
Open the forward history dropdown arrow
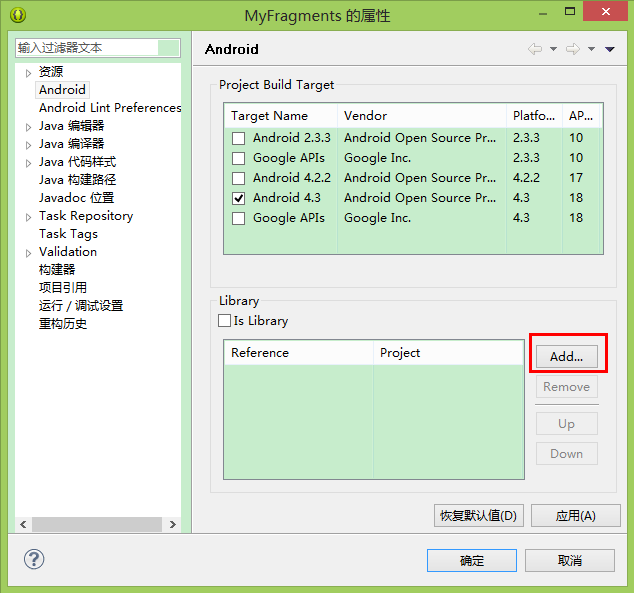tap(591, 49)
